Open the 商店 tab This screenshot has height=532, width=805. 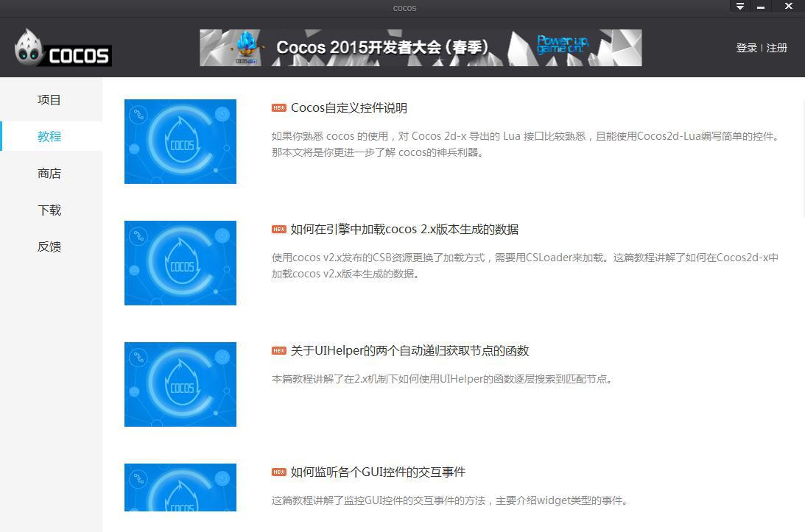tap(49, 174)
